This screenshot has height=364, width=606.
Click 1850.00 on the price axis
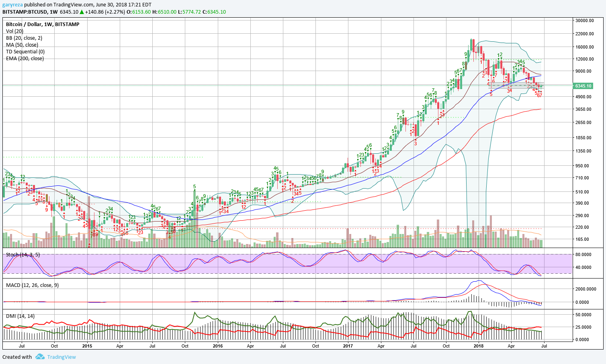pyautogui.click(x=583, y=138)
